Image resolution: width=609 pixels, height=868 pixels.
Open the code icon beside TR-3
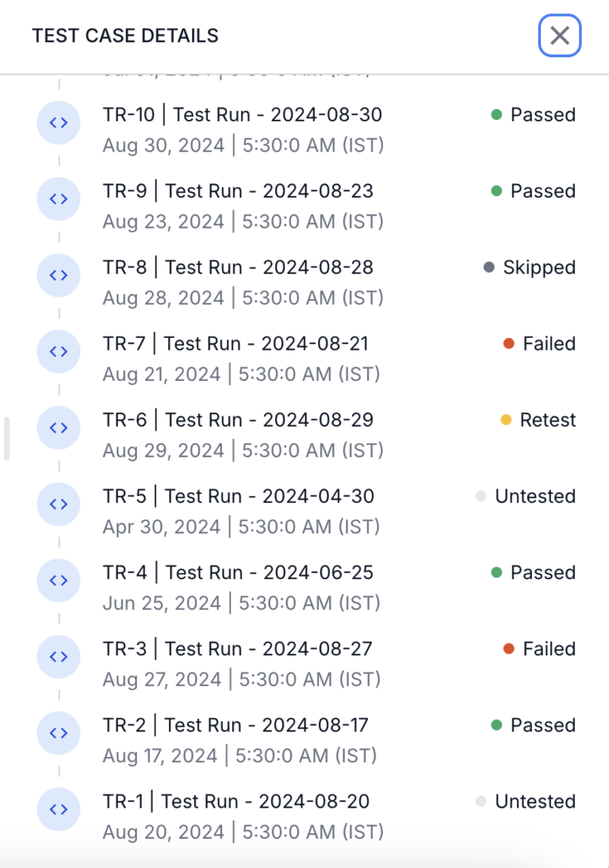coord(58,657)
